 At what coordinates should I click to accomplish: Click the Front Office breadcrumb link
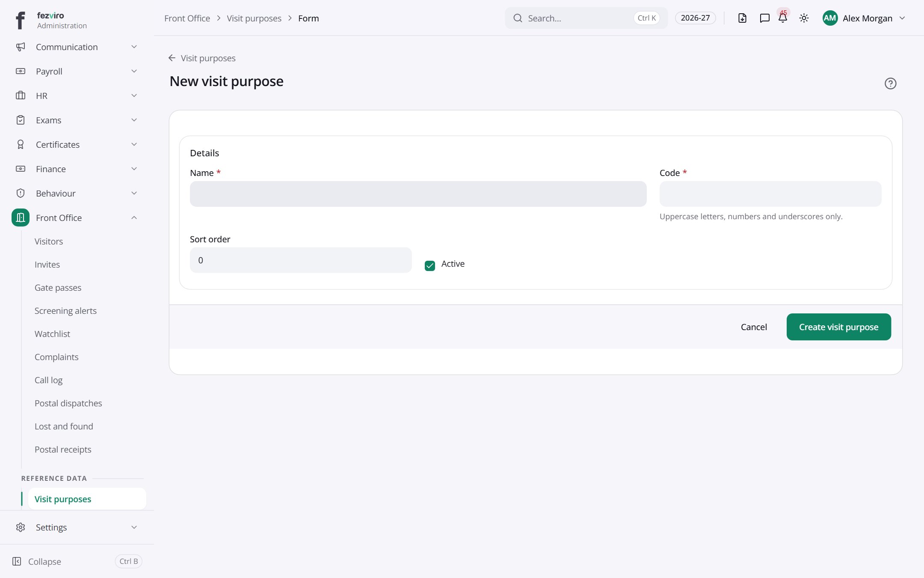click(x=187, y=18)
